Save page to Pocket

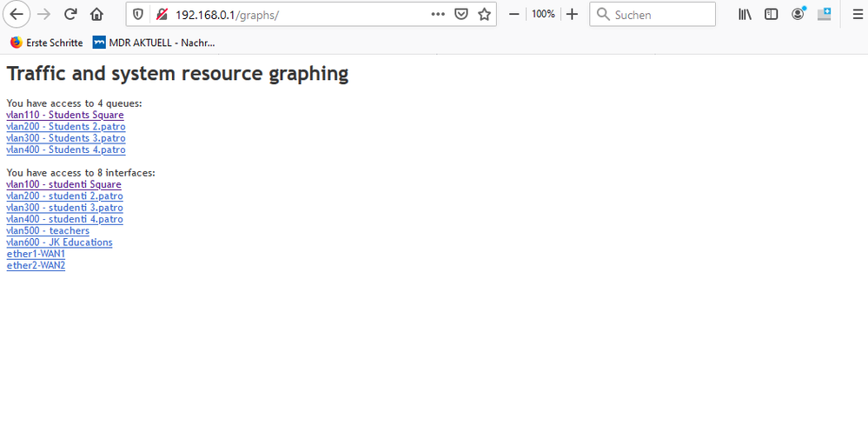coord(461,15)
